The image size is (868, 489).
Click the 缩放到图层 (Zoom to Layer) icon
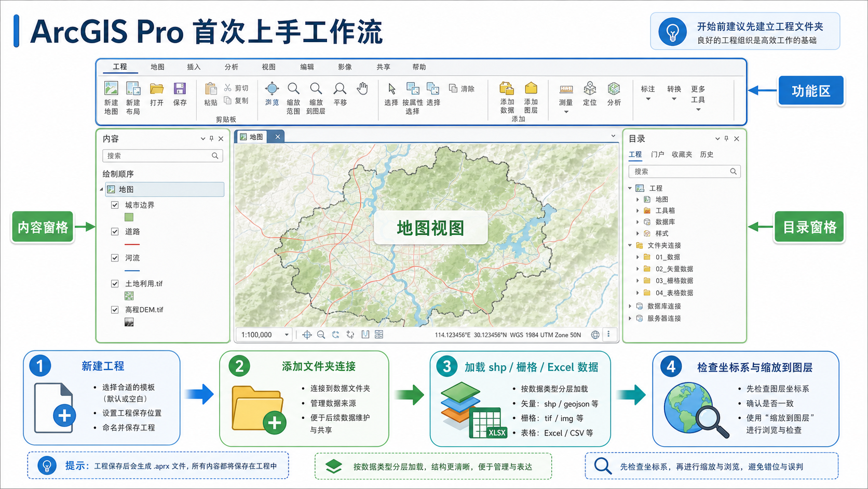316,88
